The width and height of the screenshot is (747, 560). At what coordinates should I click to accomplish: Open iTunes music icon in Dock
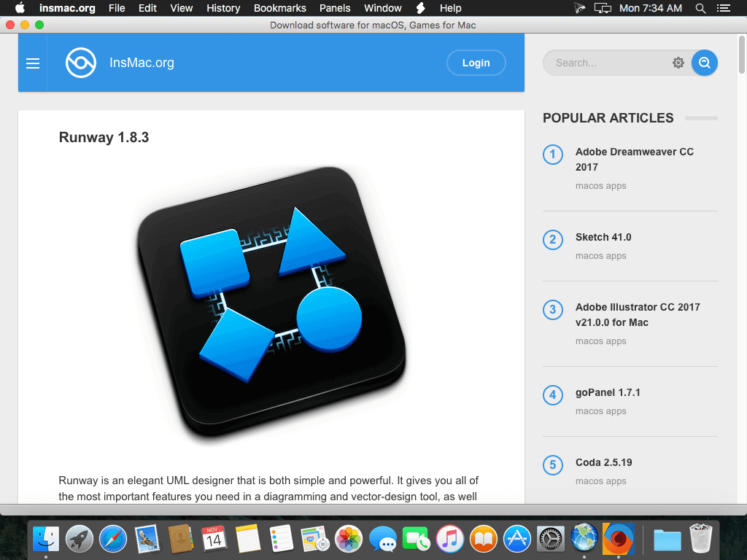(x=449, y=539)
